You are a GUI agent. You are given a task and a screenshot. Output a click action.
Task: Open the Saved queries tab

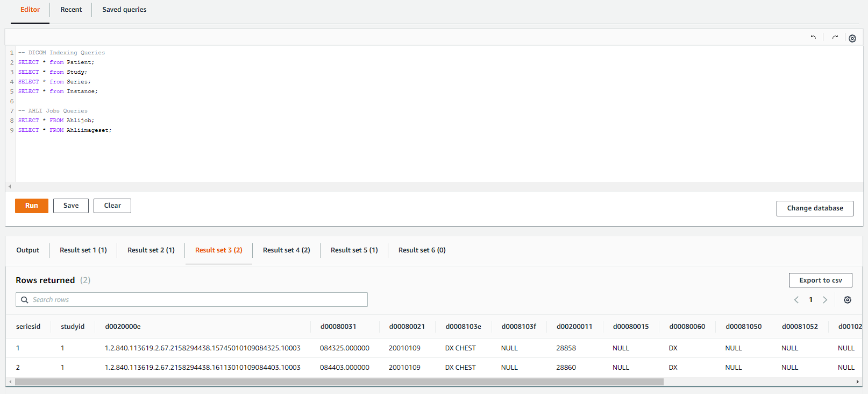coord(124,10)
